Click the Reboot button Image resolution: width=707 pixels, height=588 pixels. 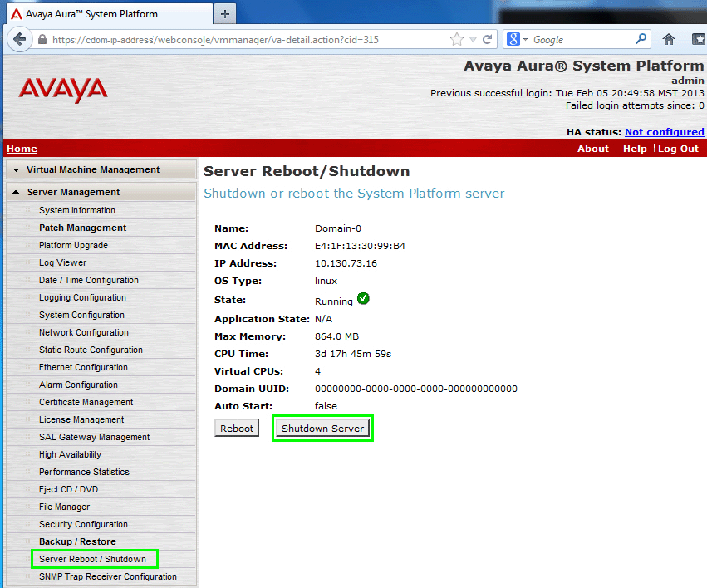pyautogui.click(x=237, y=428)
